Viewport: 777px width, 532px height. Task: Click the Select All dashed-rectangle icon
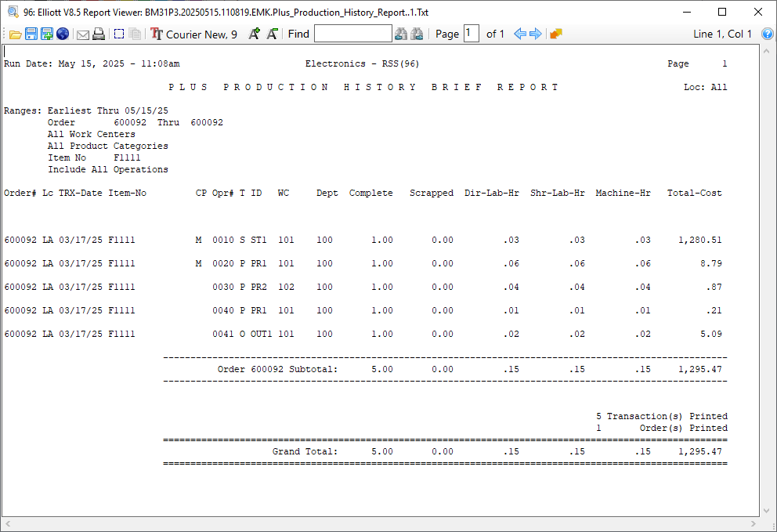click(119, 34)
